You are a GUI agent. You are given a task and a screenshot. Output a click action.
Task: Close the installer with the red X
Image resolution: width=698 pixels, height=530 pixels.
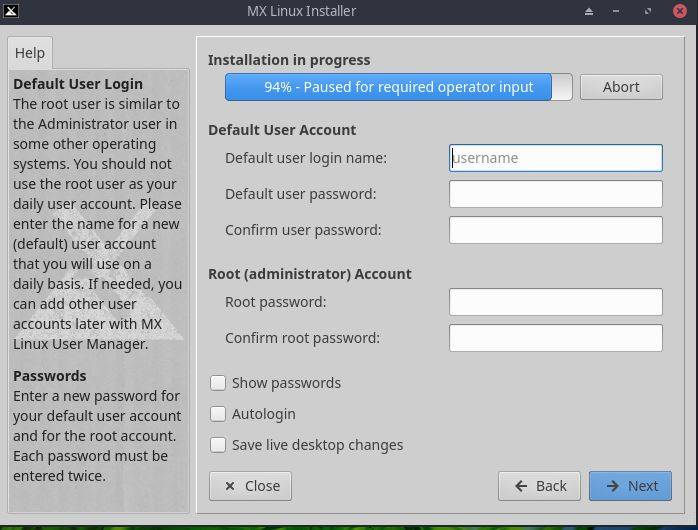(680, 11)
